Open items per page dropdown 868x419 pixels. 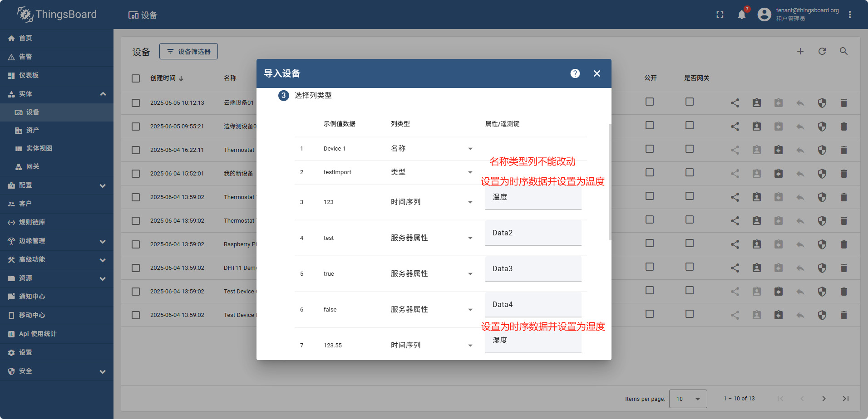(x=688, y=399)
